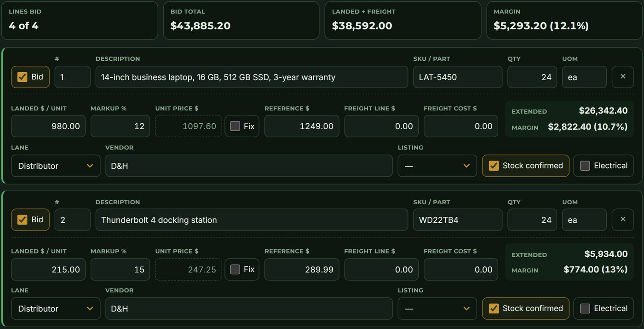This screenshot has height=329, width=644.
Task: Edit Freight Line $ on laptop line
Action: point(381,126)
